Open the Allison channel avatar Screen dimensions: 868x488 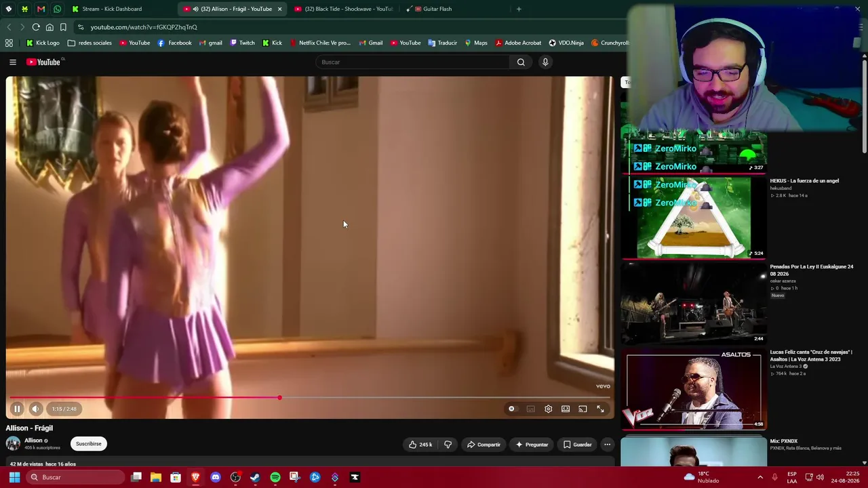[x=13, y=443]
